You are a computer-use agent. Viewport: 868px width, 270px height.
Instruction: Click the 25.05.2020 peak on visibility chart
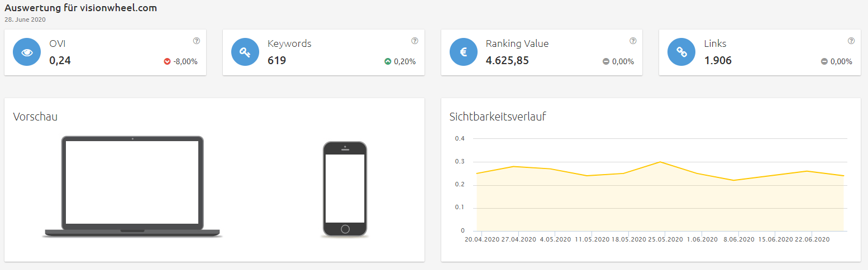[660, 162]
